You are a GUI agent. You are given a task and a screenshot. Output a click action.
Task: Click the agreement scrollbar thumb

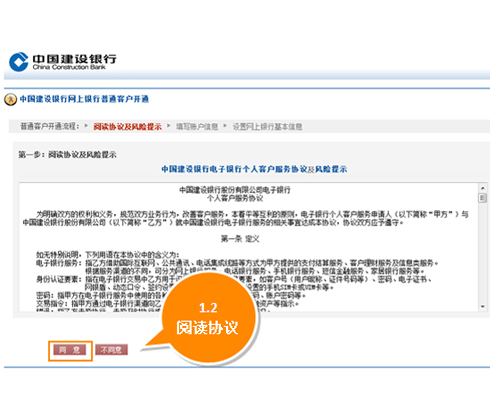(x=482, y=198)
